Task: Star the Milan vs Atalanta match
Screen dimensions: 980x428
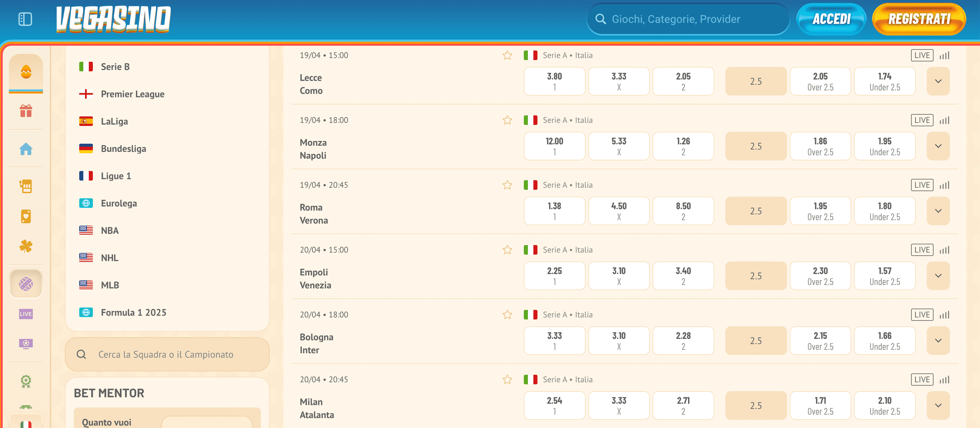Action: coord(507,379)
